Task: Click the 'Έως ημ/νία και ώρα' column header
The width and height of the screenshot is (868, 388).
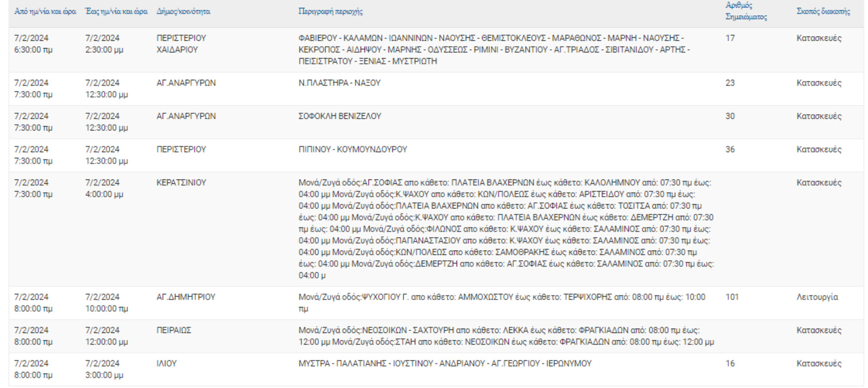Action: [117, 11]
